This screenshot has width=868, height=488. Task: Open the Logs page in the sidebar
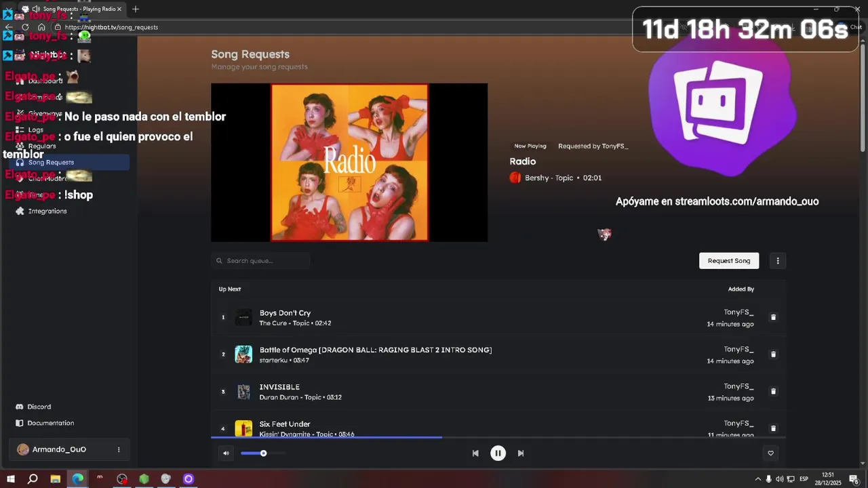pyautogui.click(x=36, y=129)
